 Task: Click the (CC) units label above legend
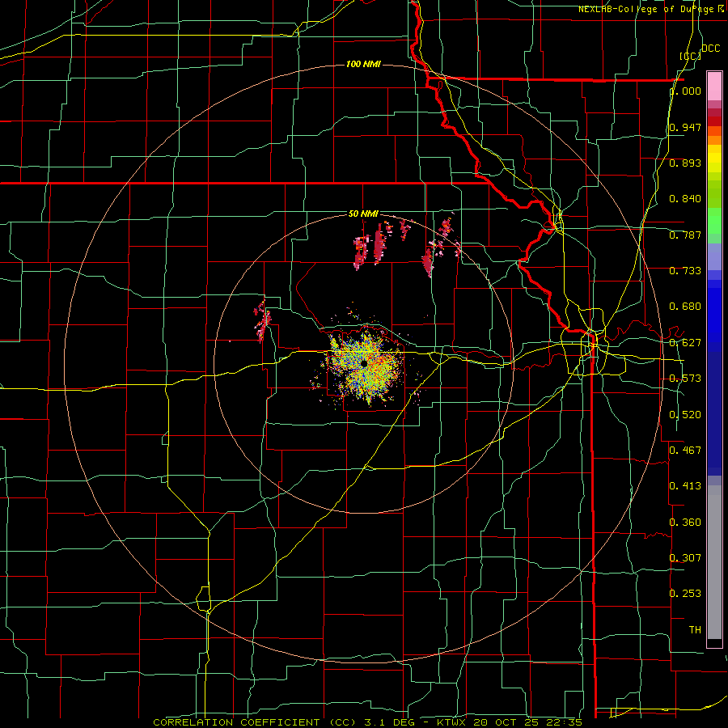coord(690,56)
